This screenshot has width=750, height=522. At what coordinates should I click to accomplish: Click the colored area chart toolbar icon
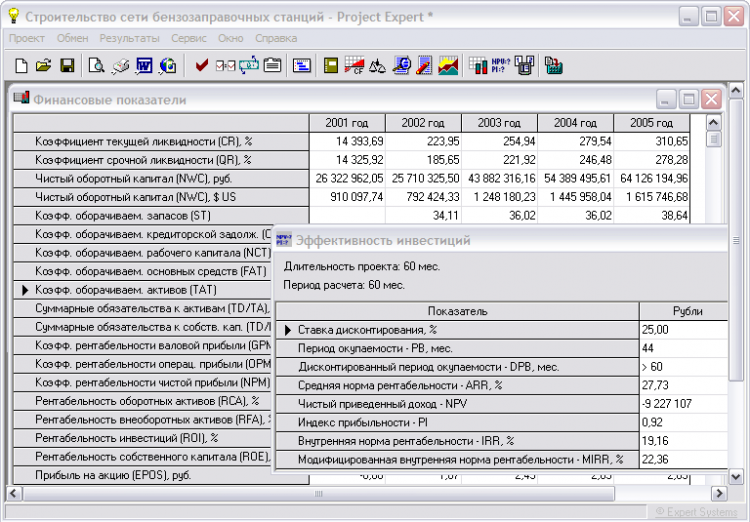click(448, 66)
